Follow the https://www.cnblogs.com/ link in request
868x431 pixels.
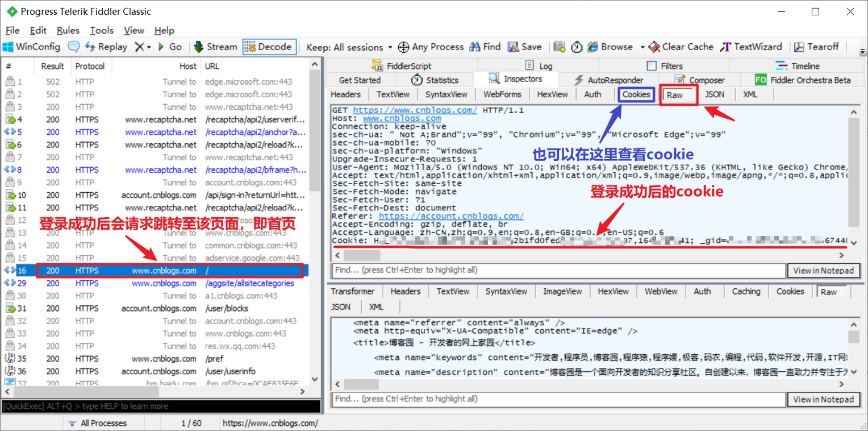point(415,110)
